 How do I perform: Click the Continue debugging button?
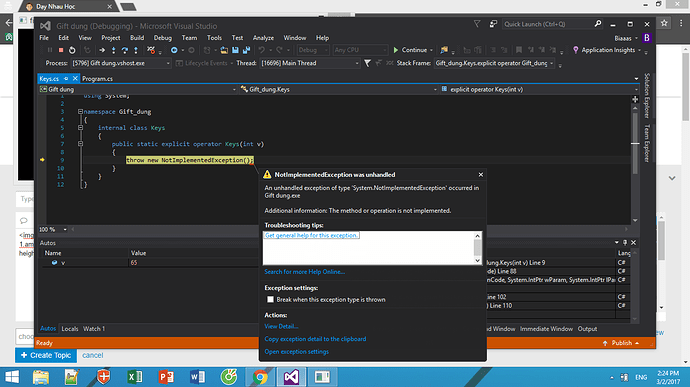(410, 50)
